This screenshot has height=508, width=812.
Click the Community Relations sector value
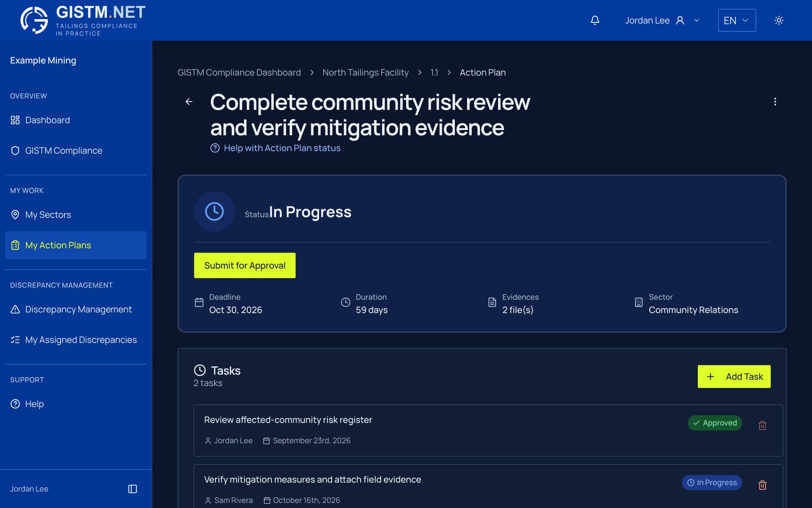(693, 310)
